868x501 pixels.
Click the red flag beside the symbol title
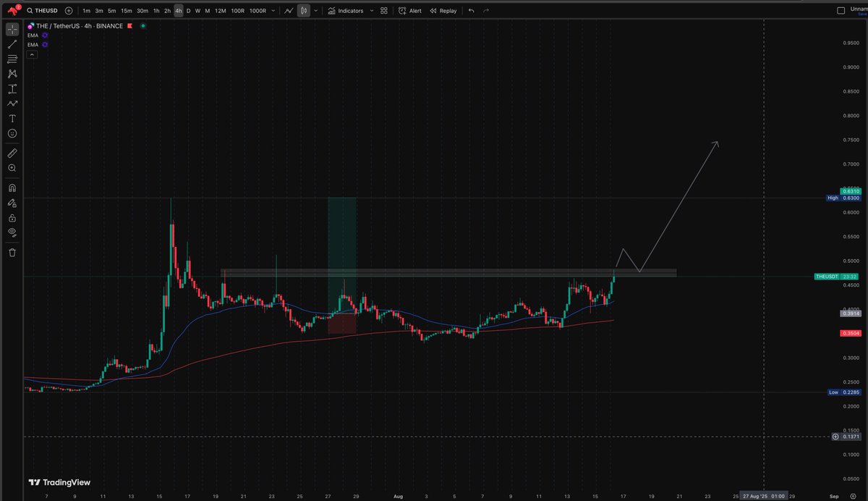coord(130,25)
